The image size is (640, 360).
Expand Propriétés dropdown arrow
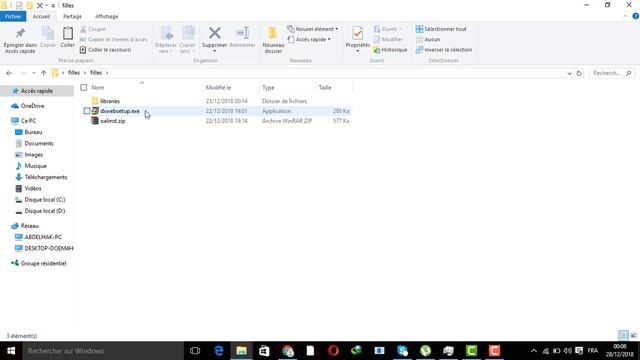pyautogui.click(x=358, y=51)
